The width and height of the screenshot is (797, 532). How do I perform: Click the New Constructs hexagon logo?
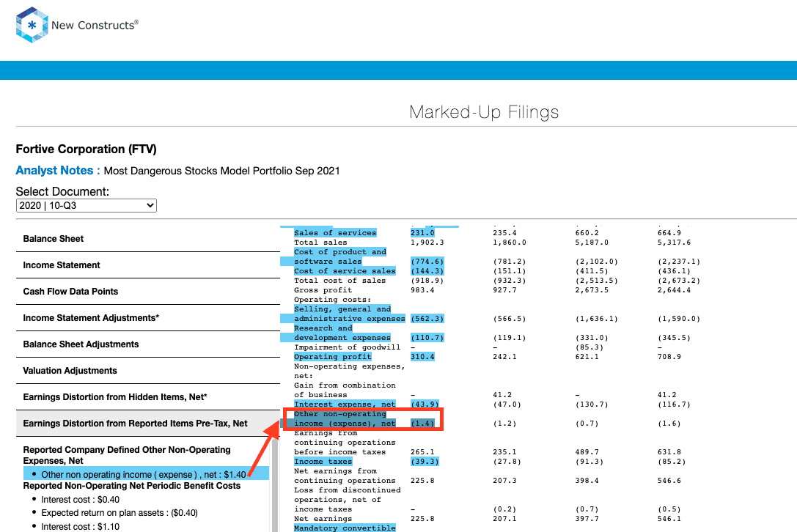(32, 25)
